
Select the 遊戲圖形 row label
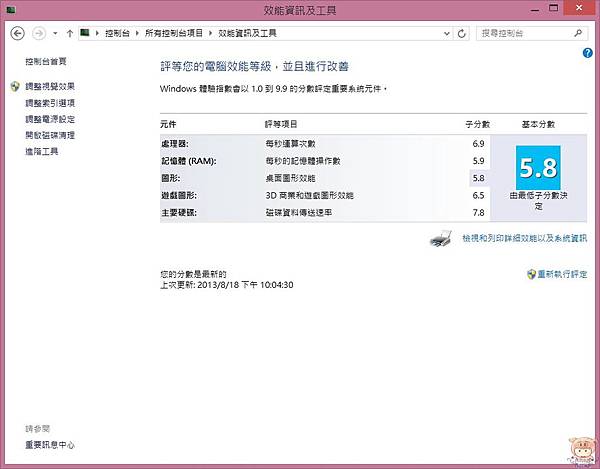coord(179,195)
